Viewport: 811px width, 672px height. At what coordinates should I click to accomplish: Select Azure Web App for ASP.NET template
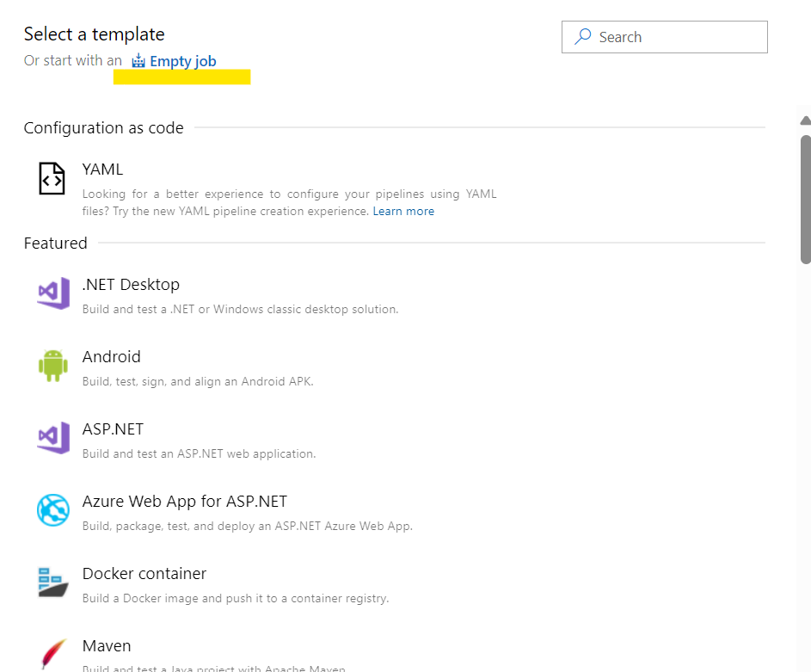(184, 501)
